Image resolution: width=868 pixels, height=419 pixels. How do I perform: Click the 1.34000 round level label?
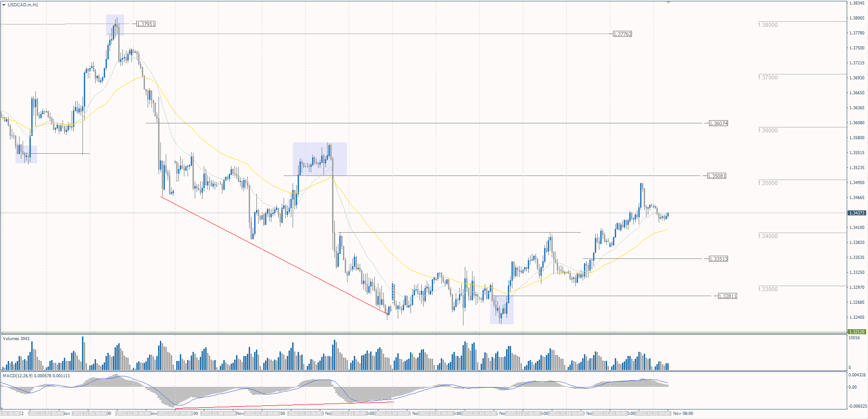[768, 236]
